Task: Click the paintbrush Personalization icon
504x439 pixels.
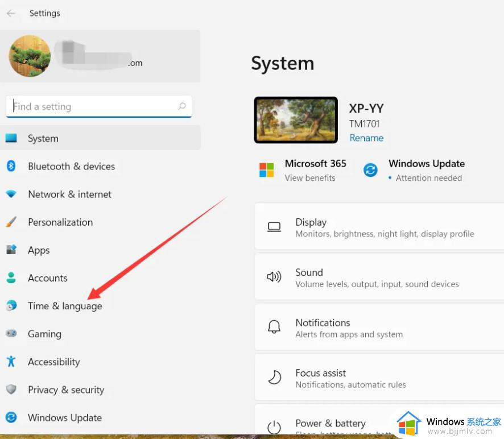Action: [11, 222]
